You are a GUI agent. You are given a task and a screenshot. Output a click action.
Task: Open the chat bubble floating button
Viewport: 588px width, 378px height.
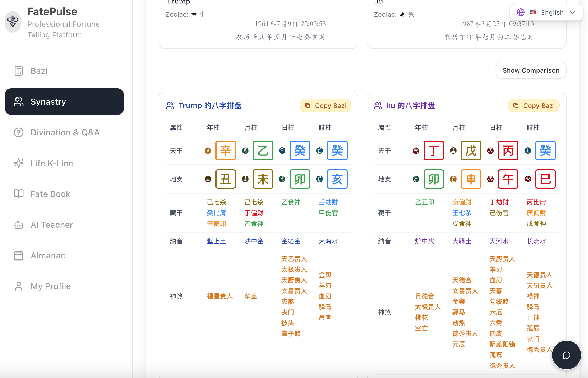[566, 355]
